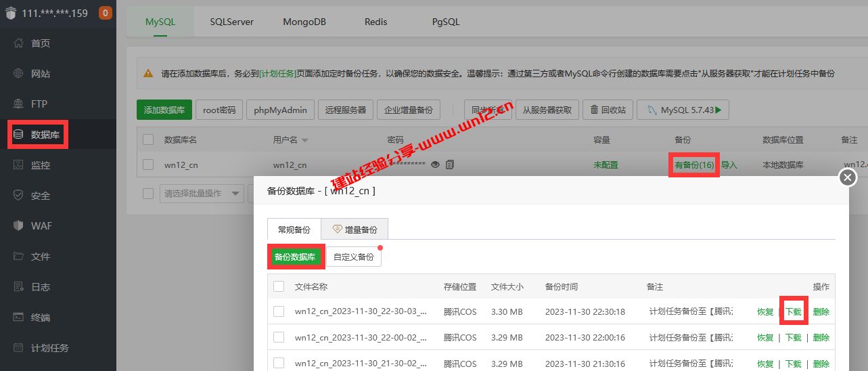Click the 未配置 capacity link for wn12_cn
The image size is (868, 371).
tap(606, 165)
